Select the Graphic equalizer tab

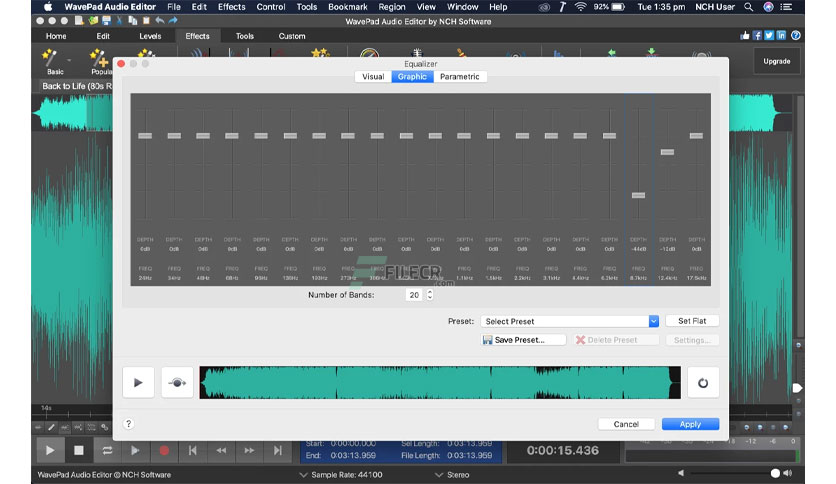[x=412, y=77]
